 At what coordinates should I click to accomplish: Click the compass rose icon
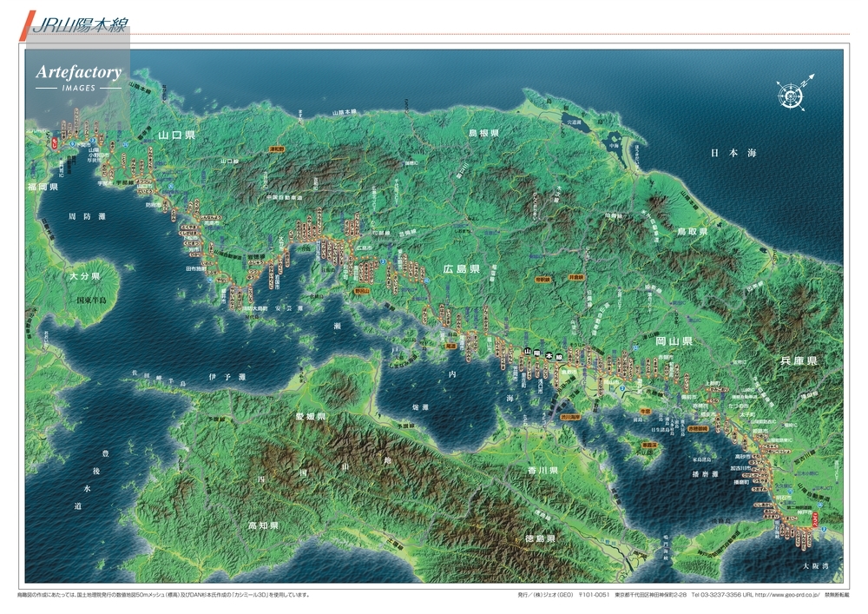[792, 91]
